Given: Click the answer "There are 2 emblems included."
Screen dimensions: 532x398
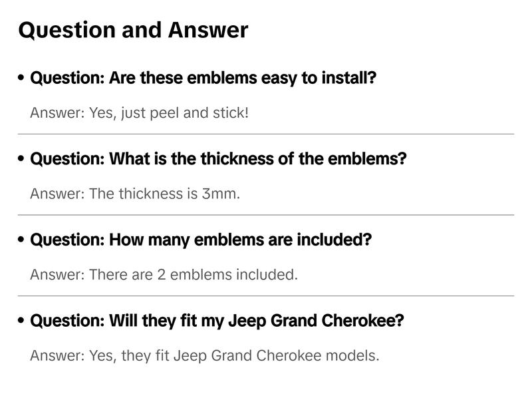Looking at the screenshot, I should pos(164,274).
